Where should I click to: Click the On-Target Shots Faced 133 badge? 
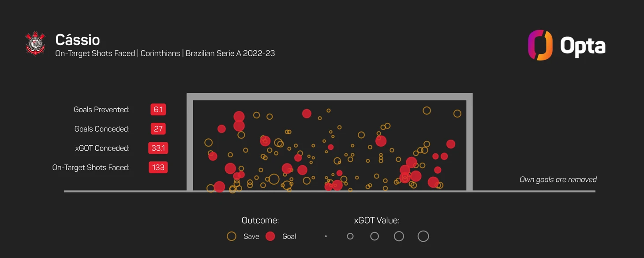158,167
